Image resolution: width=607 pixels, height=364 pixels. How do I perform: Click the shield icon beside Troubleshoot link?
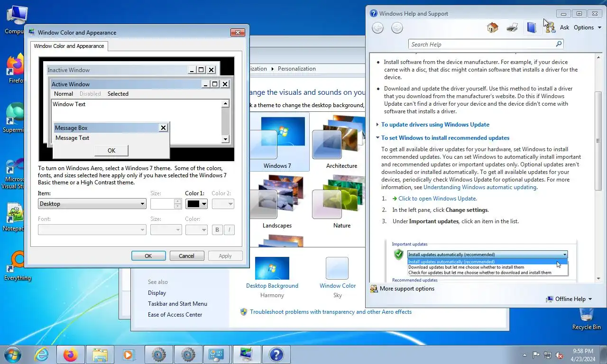point(244,312)
